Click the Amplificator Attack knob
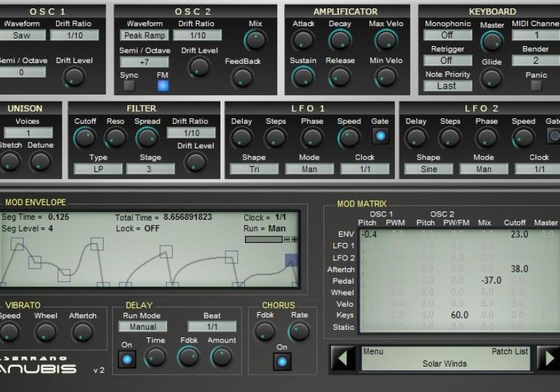 click(303, 41)
